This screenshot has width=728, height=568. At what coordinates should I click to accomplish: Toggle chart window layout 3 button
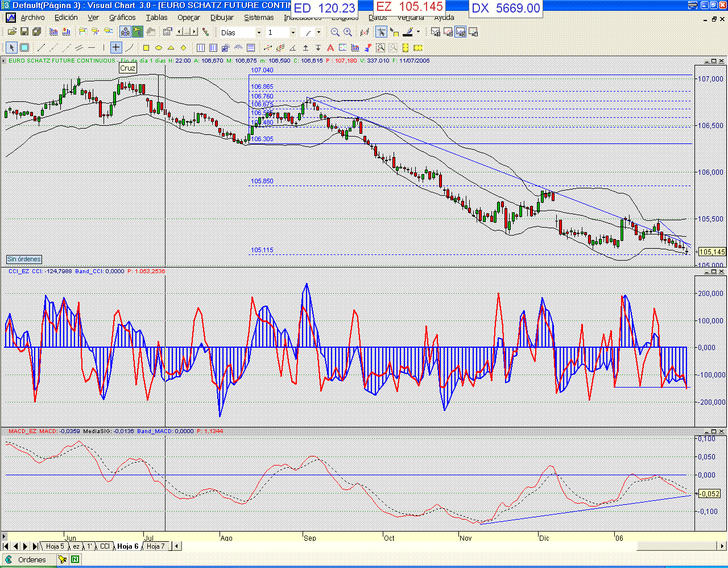click(460, 32)
